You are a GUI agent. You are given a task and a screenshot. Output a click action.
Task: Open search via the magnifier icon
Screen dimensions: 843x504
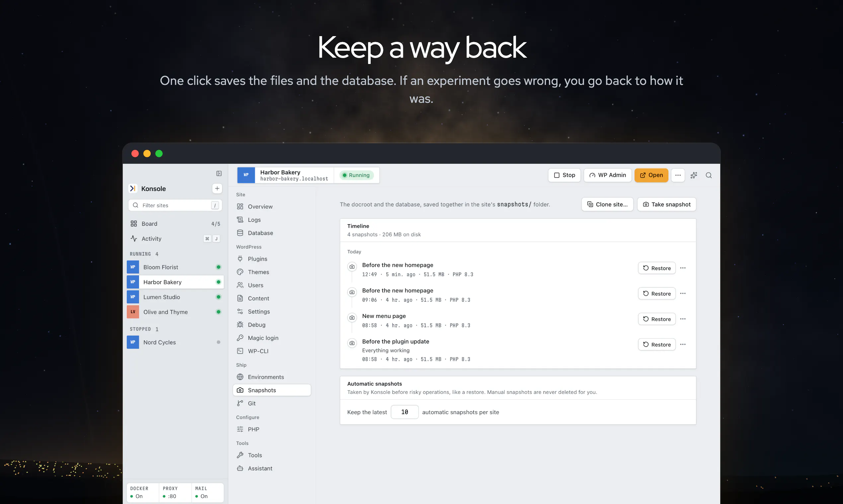point(709,175)
